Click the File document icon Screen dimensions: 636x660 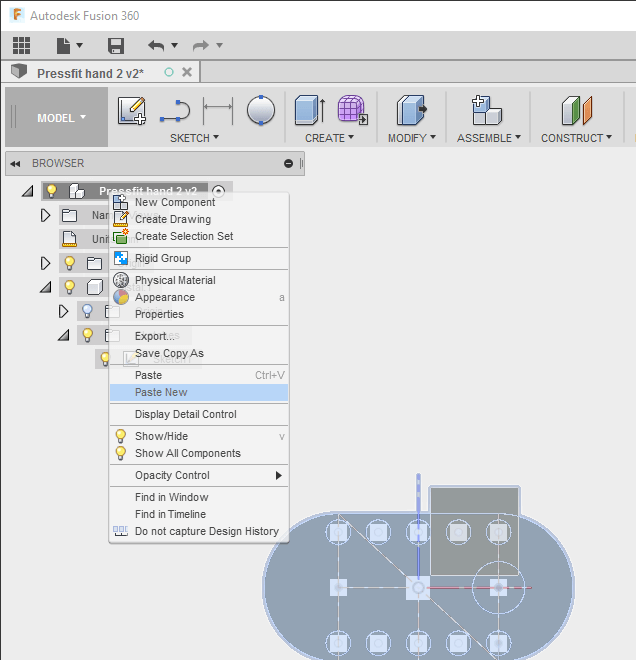tap(63, 45)
